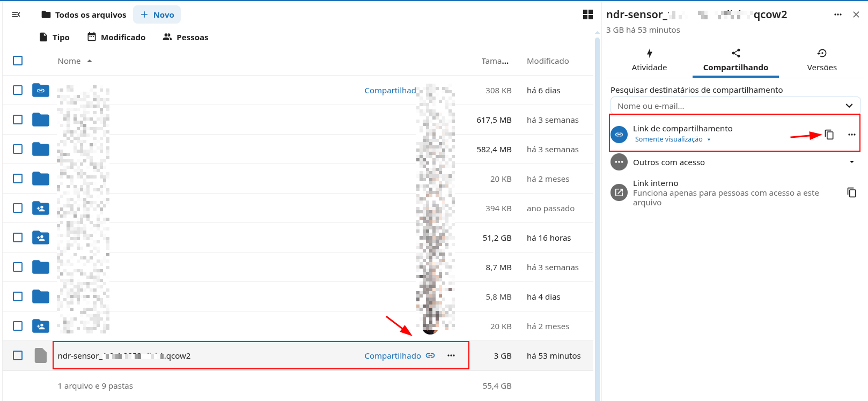This screenshot has height=401, width=868.
Task: Select the ndr-sensor qcow2 file checkbox
Action: click(x=18, y=355)
